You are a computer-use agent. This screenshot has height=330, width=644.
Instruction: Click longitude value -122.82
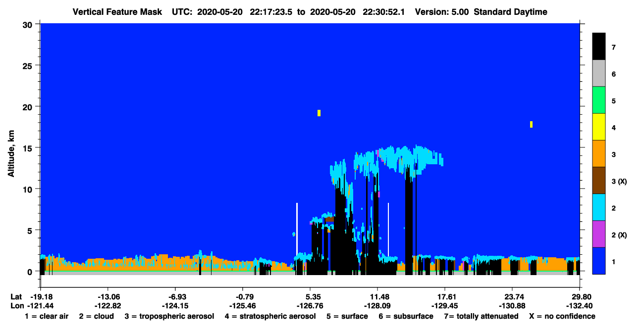pos(107,305)
